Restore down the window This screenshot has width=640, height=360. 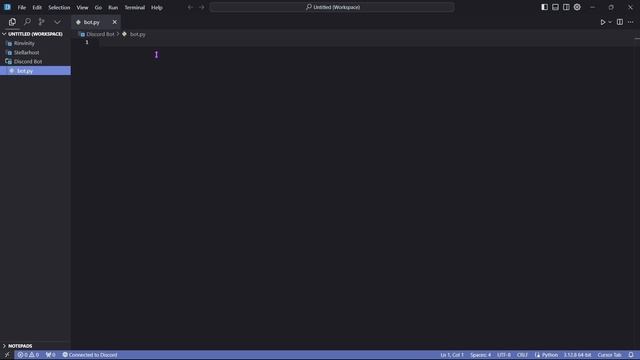[x=611, y=7]
